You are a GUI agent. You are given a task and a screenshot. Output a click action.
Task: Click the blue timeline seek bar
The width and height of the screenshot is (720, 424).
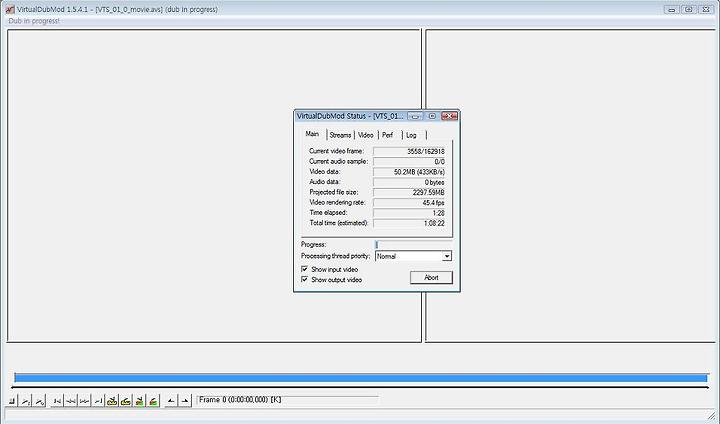click(x=361, y=378)
